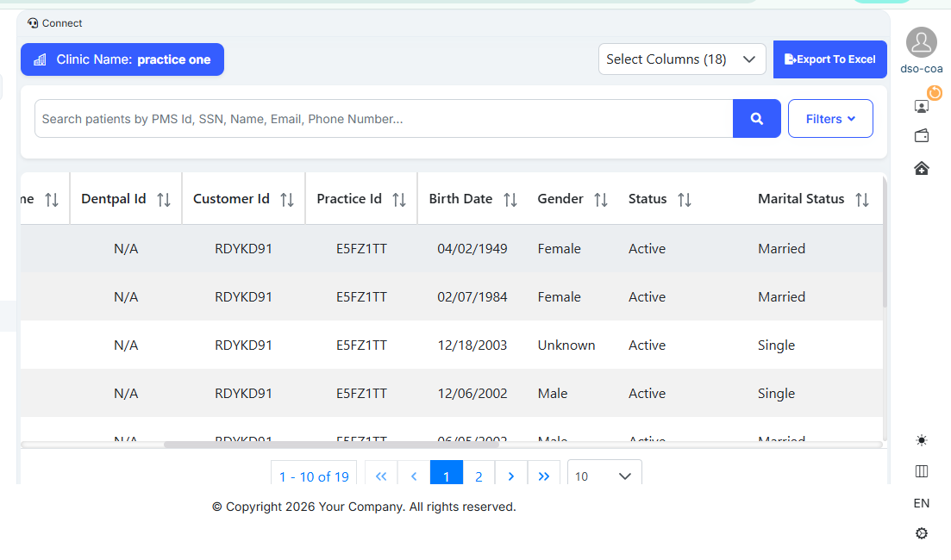Click the horizontal table scrollbar
Image resolution: width=951 pixels, height=560 pixels.
331,445
